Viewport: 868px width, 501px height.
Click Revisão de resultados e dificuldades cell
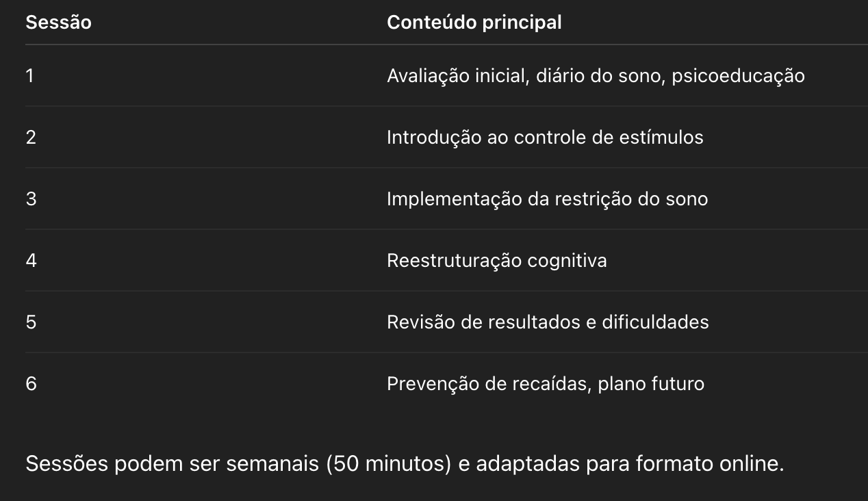click(x=548, y=322)
